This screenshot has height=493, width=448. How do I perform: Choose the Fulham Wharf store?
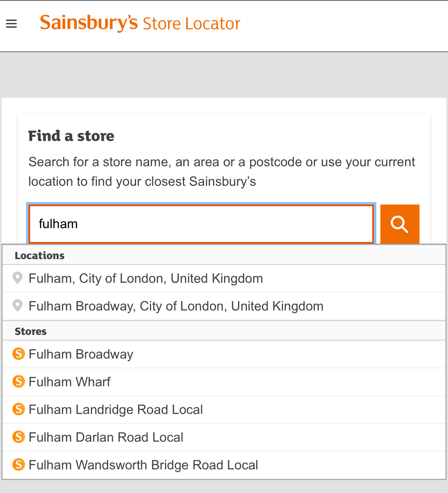click(x=224, y=382)
